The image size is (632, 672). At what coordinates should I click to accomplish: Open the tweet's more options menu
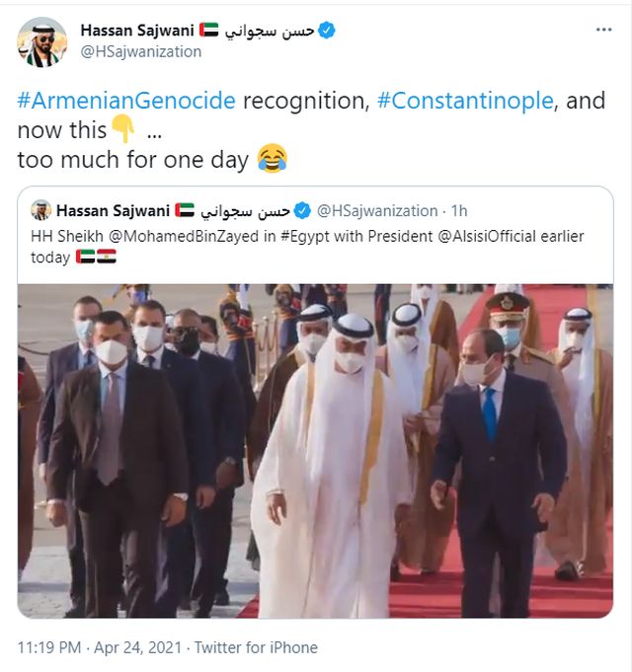pyautogui.click(x=603, y=31)
